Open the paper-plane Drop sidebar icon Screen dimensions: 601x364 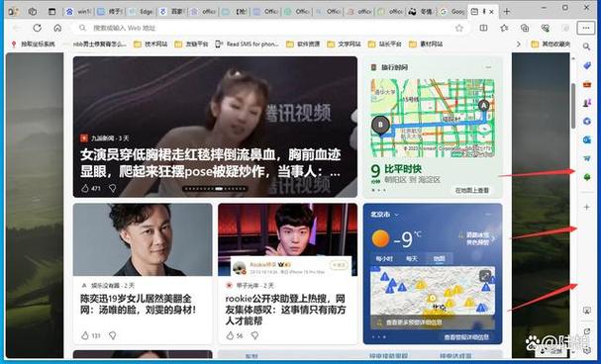[x=587, y=158]
